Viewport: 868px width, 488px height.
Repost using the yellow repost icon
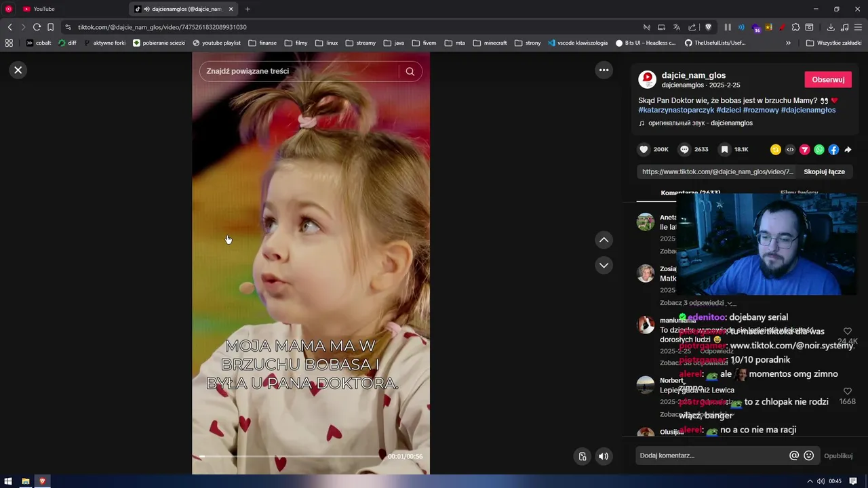click(x=776, y=150)
